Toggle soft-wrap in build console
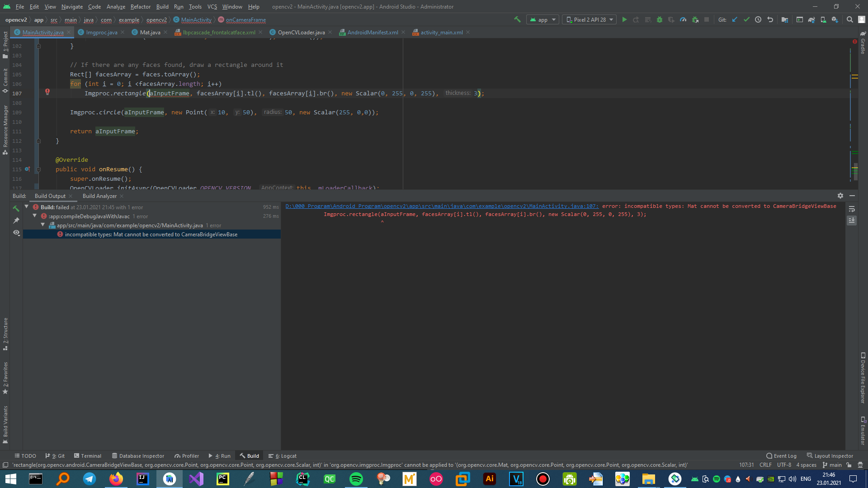868x488 pixels. [852, 209]
